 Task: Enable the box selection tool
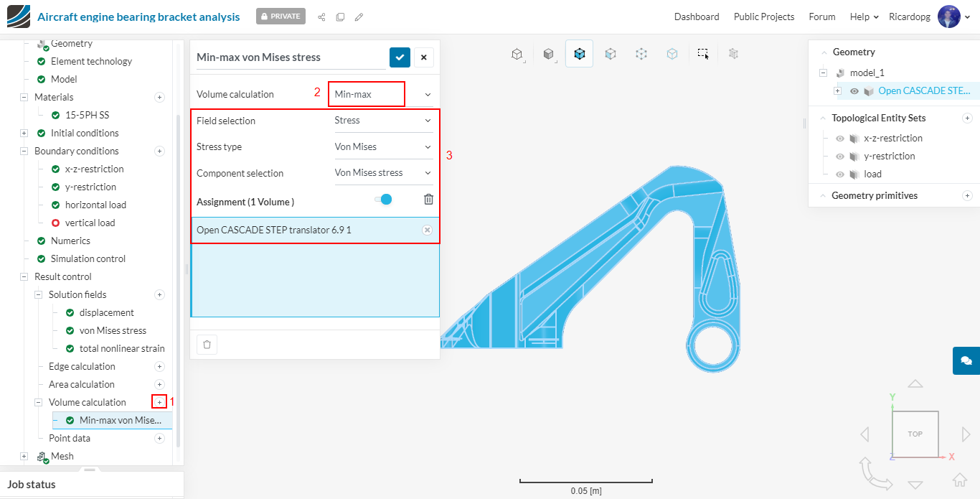tap(703, 54)
